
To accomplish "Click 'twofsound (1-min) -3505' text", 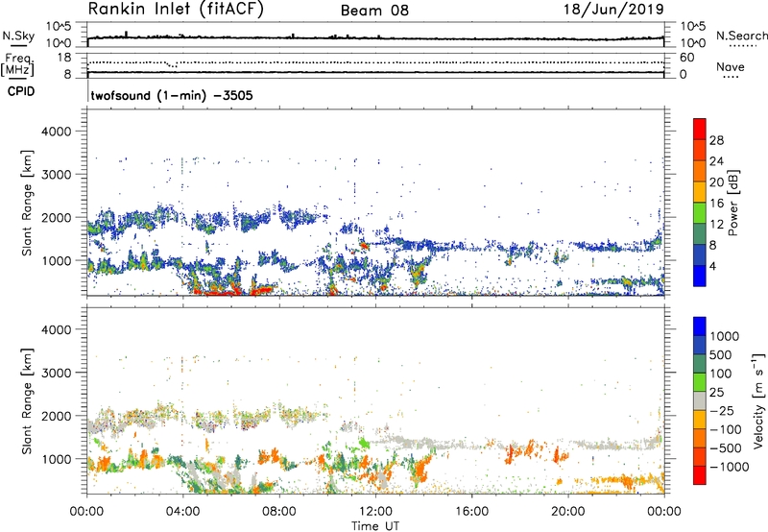I will pos(172,95).
